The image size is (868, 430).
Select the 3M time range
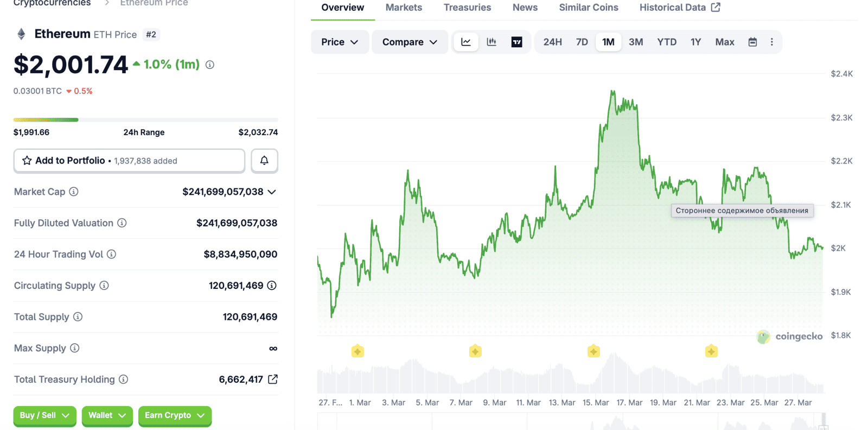(x=635, y=42)
